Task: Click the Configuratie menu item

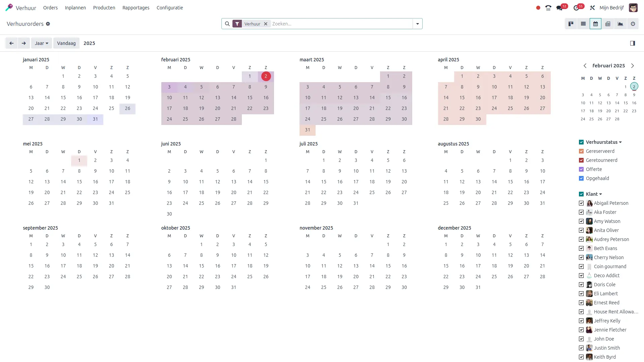Action: (x=169, y=7)
